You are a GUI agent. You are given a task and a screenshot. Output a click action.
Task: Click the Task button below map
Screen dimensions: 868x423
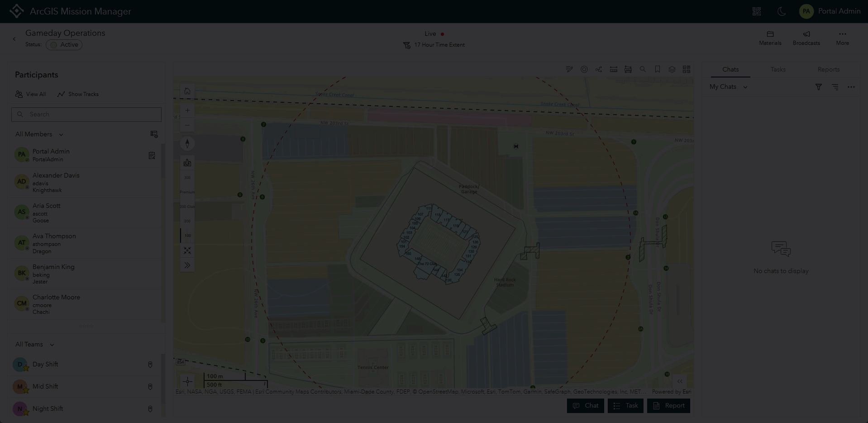click(x=625, y=406)
